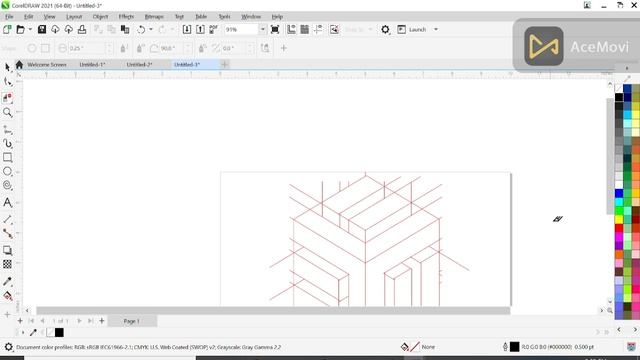Open the Bitmaps menu
The image size is (640, 360).
point(154,17)
